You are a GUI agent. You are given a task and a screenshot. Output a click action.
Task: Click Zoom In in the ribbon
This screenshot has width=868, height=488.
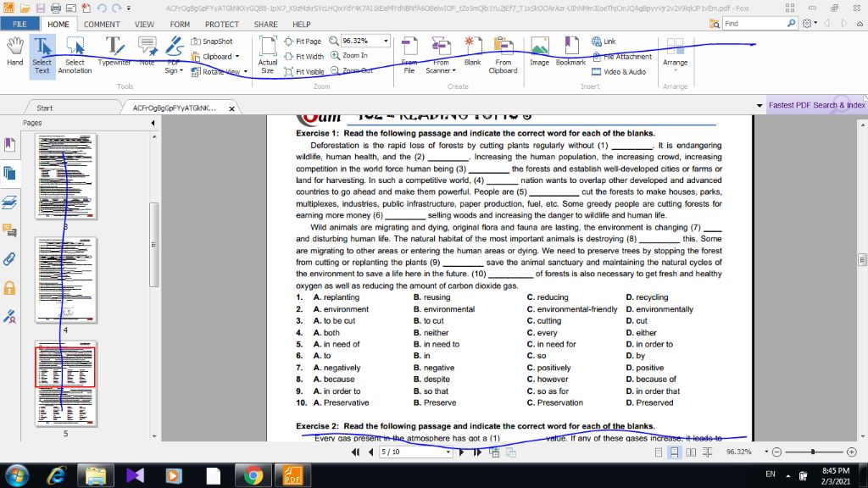pyautogui.click(x=349, y=55)
